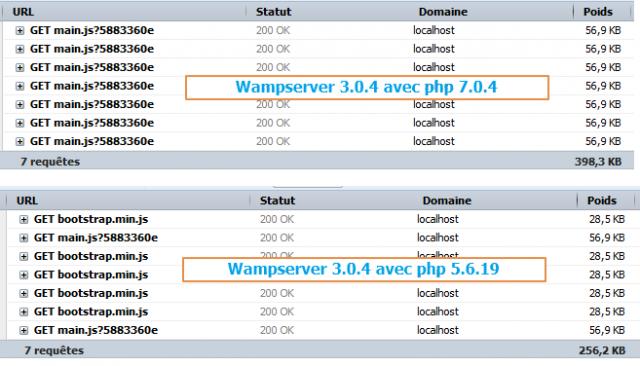Image resolution: width=640 pixels, height=366 pixels.
Task: Click "28,5 KB" in the lower table's first row
Action: (607, 220)
